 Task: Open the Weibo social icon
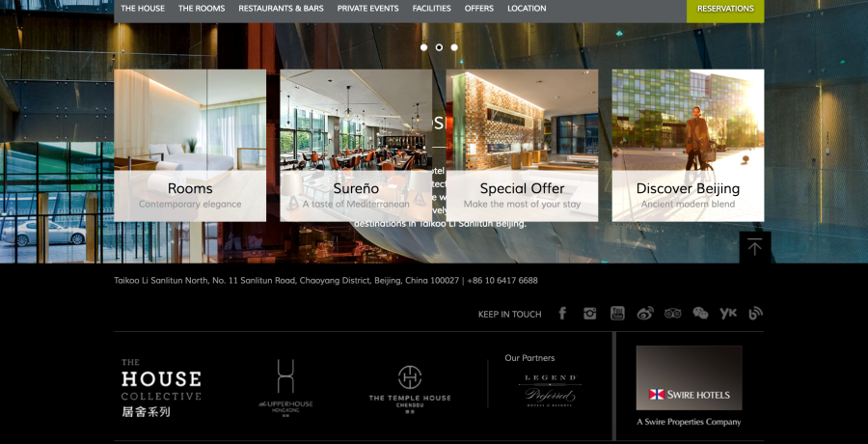tap(645, 313)
